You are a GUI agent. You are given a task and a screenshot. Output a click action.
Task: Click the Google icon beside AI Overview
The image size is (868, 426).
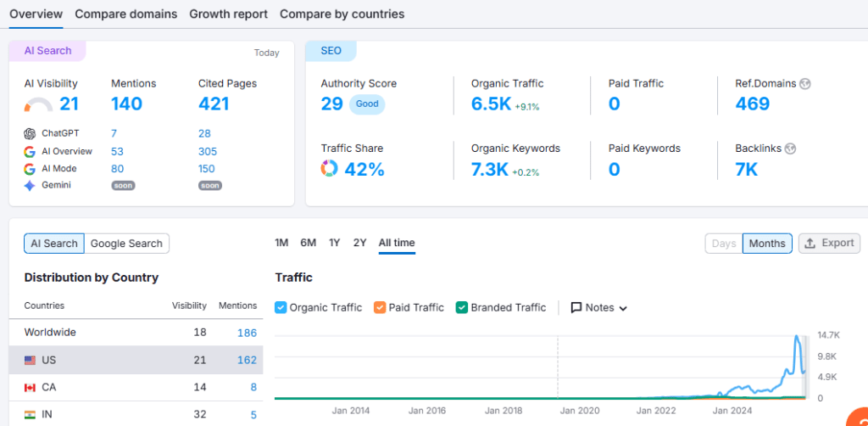coord(30,151)
